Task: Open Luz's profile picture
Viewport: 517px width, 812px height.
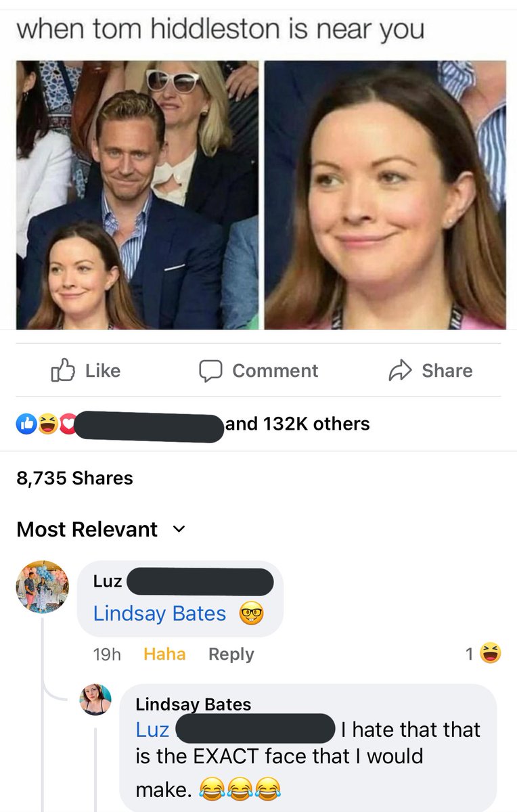Action: pyautogui.click(x=43, y=587)
